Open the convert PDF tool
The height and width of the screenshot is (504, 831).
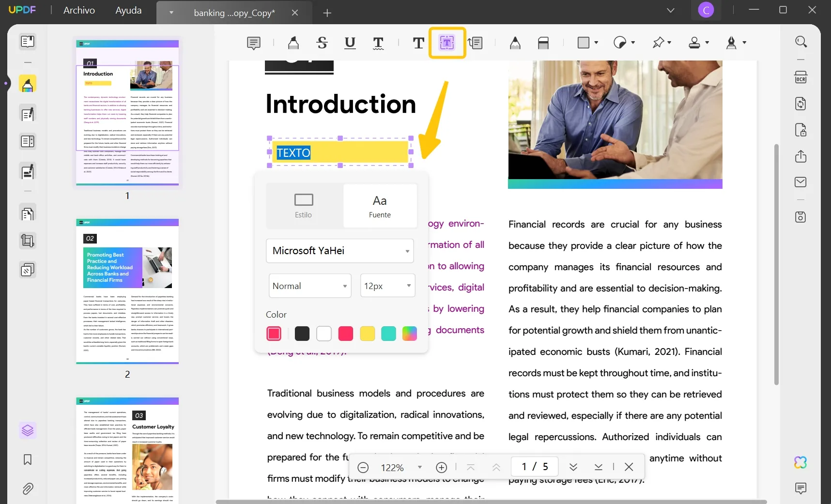tap(801, 104)
